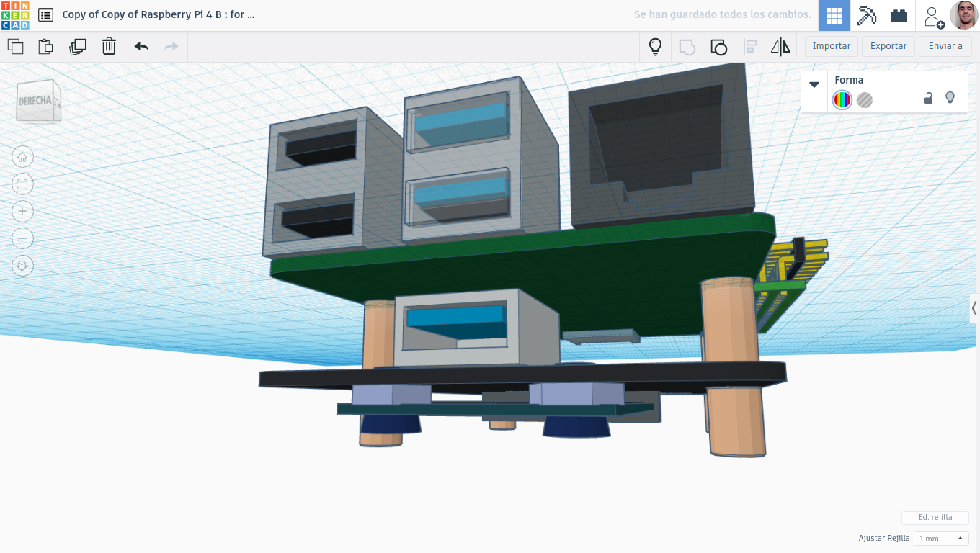Expand the shapes side panel chevron

pos(974,308)
